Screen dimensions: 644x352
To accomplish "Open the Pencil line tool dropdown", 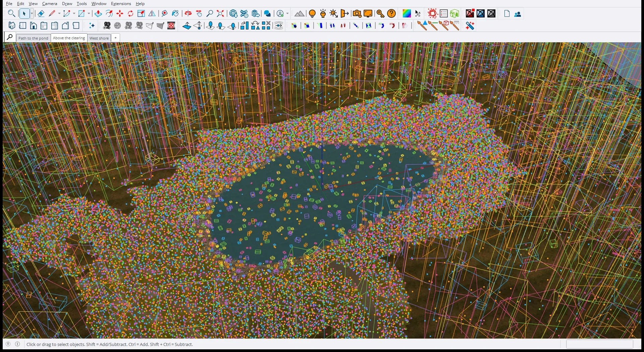I will point(59,14).
